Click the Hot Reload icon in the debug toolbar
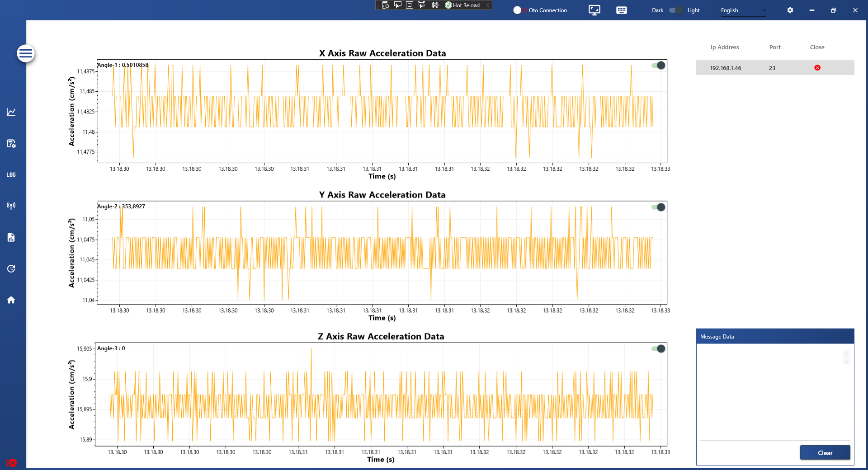 pyautogui.click(x=448, y=5)
